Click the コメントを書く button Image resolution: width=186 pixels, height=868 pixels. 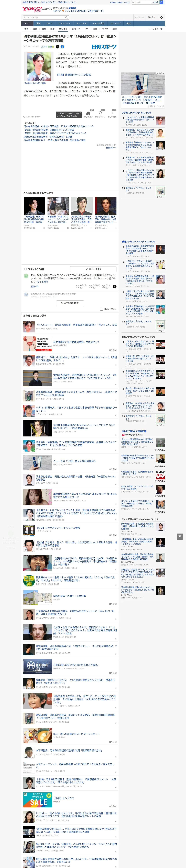point(93,269)
